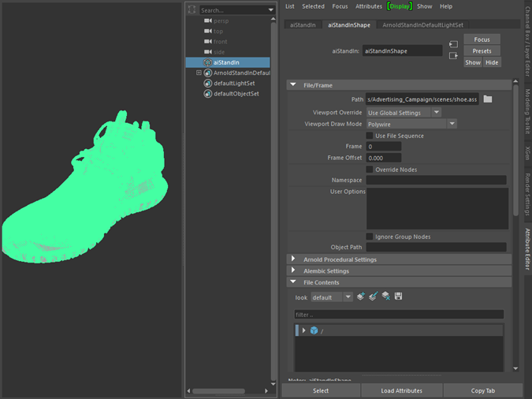
Task: Open the Channel Box / Layer Editor side tab
Action: [527, 41]
